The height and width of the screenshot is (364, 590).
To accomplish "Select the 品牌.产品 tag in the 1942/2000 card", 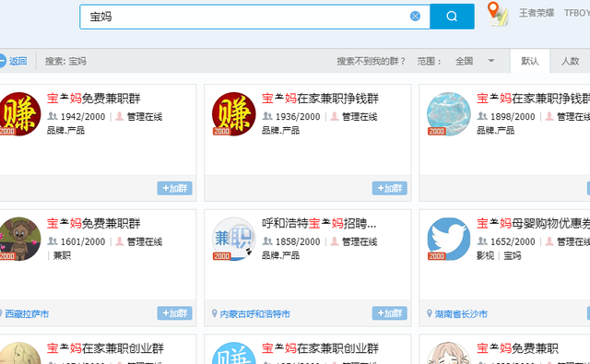I will pos(65,131).
